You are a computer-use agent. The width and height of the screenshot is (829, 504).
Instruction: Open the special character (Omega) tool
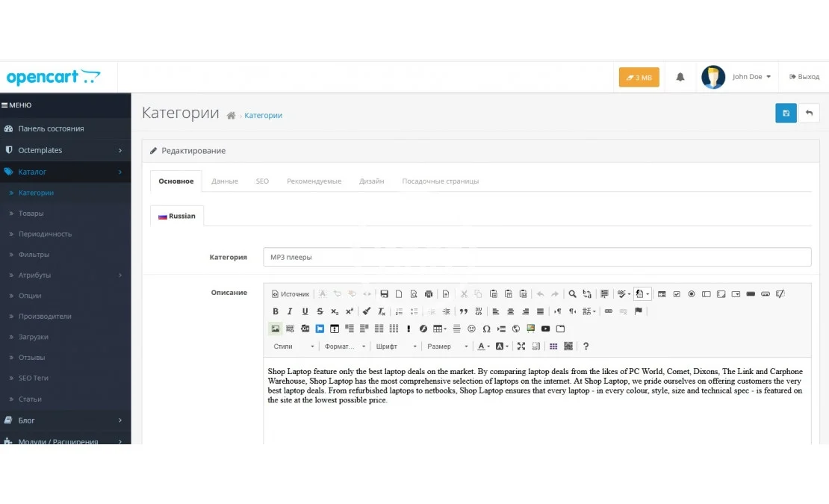click(486, 329)
